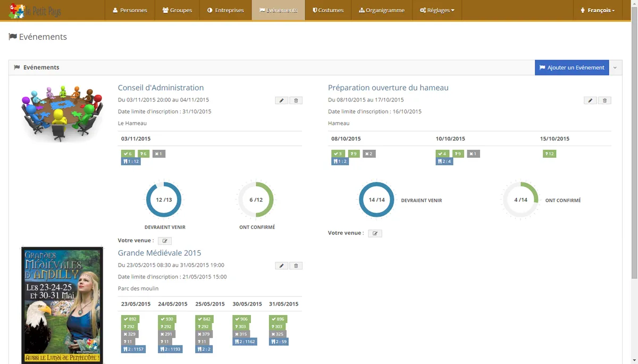The width and height of the screenshot is (638, 364).
Task: Go to the Personnes tab
Action: pyautogui.click(x=130, y=10)
